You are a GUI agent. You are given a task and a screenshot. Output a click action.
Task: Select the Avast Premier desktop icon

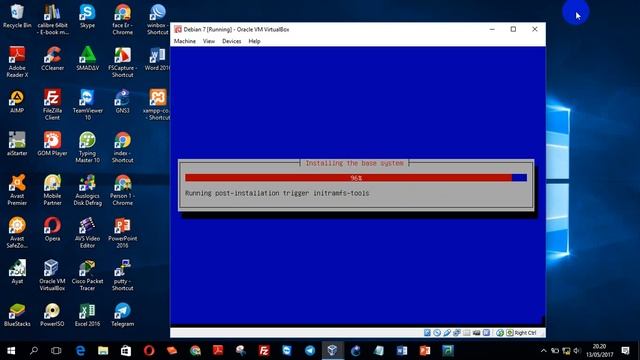(x=17, y=189)
